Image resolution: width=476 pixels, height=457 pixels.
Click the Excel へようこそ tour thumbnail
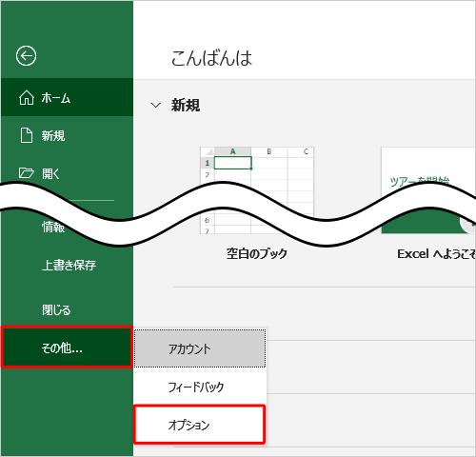pyautogui.click(x=428, y=190)
